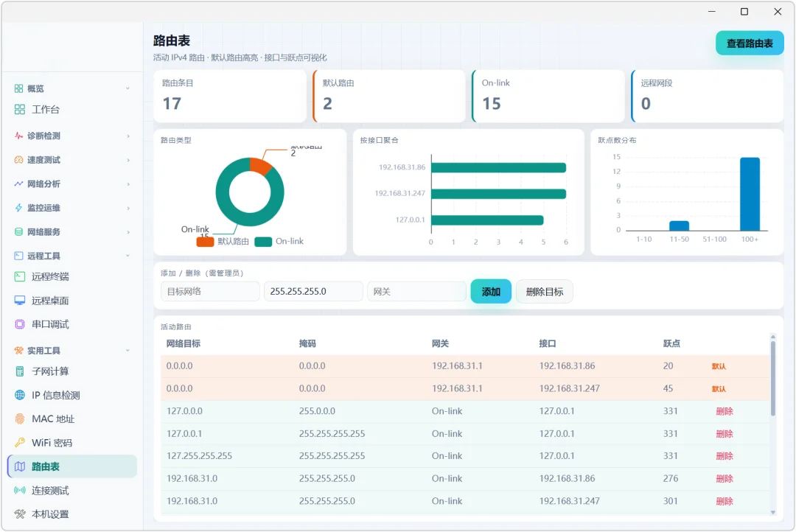Click the 速度测试 gauge icon
The width and height of the screenshot is (796, 532).
coord(18,160)
